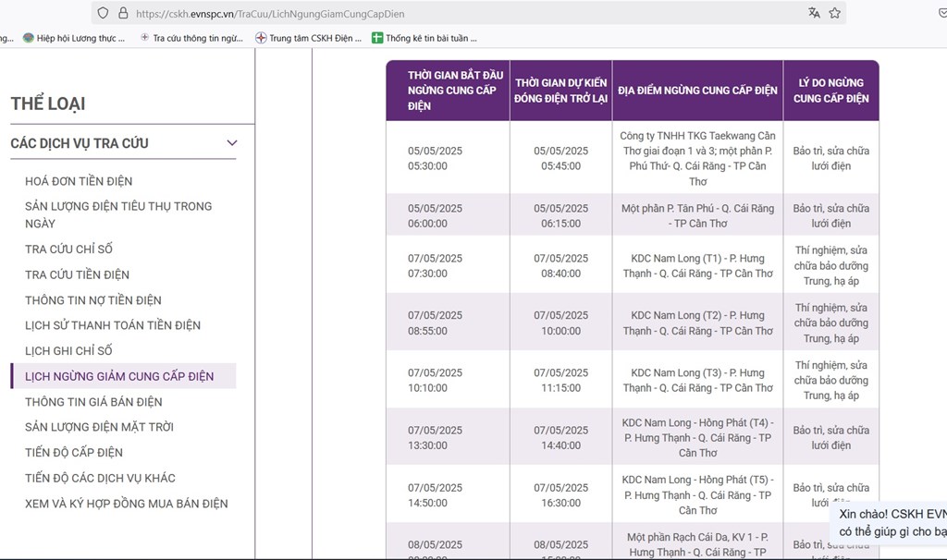Click the shield tracking protection icon
This screenshot has width=947, height=560.
click(x=103, y=13)
